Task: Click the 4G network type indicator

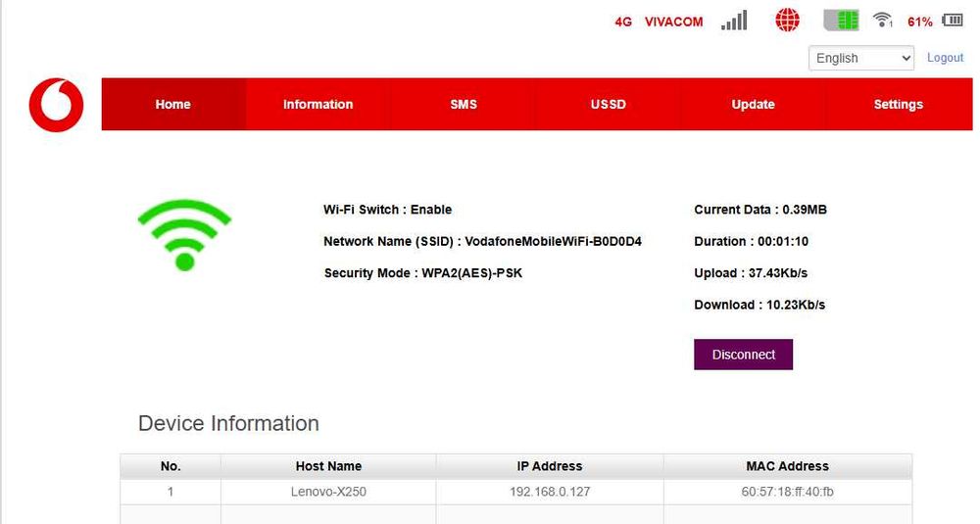Action: (623, 22)
